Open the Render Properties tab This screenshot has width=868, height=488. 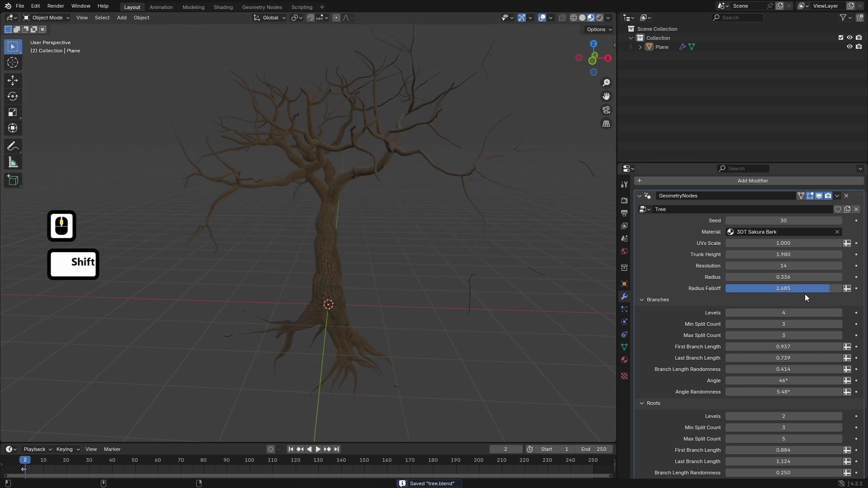click(624, 200)
